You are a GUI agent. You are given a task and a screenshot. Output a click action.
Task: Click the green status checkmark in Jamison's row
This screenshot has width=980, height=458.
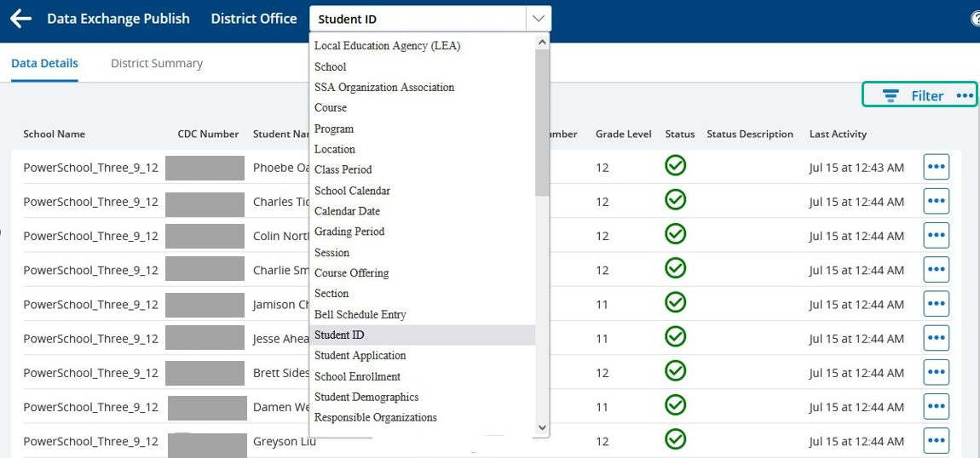click(x=675, y=303)
